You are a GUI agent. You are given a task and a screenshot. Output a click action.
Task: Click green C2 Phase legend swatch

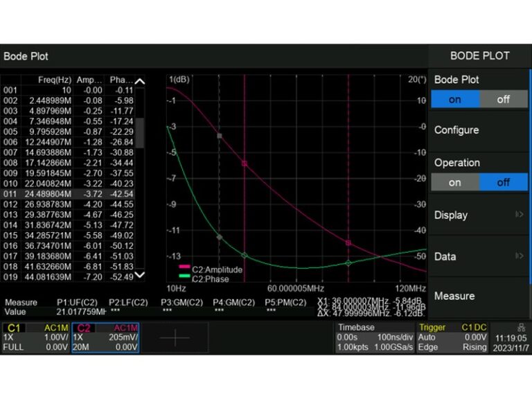click(184, 276)
